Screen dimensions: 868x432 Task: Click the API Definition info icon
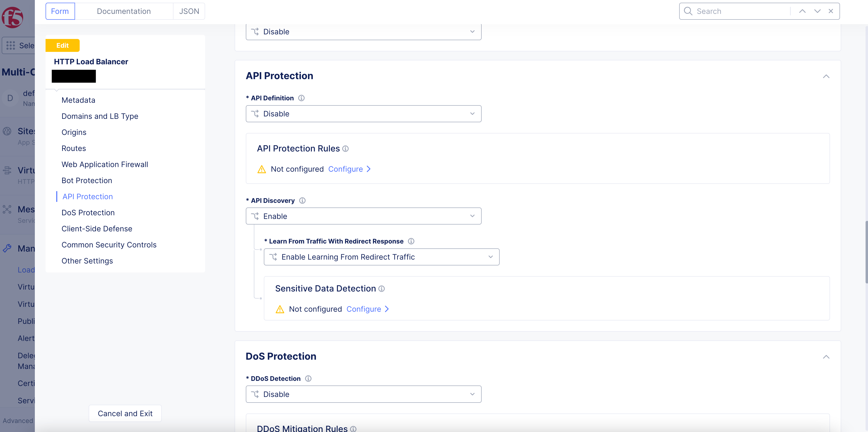[x=301, y=98]
